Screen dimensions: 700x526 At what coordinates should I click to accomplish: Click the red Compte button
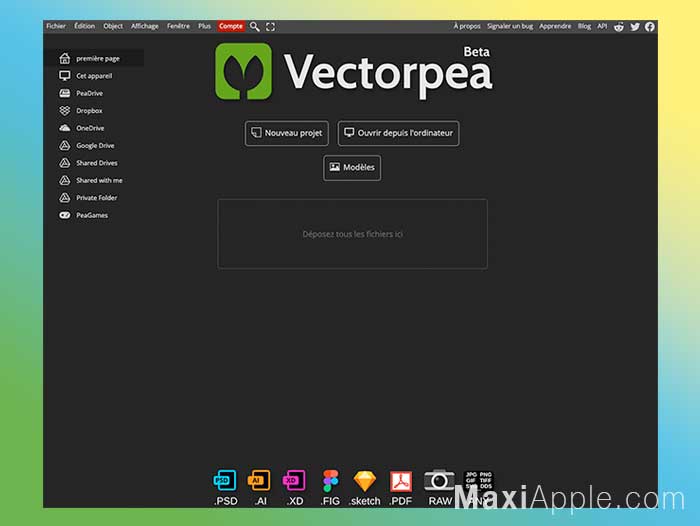pyautogui.click(x=231, y=26)
